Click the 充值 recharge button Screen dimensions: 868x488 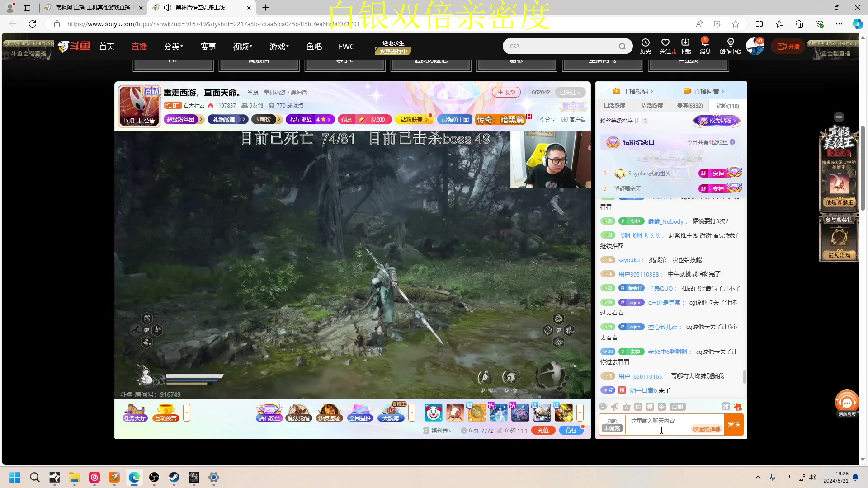543,431
